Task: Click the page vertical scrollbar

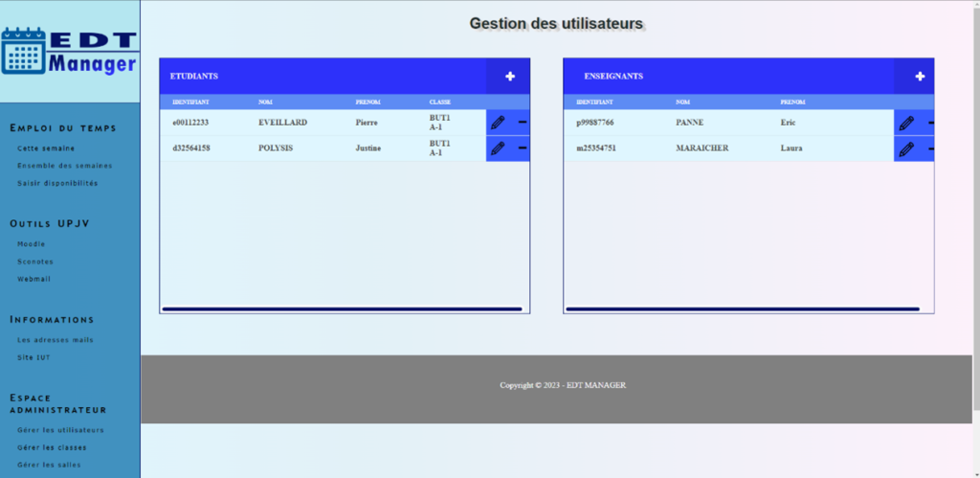Action: click(x=975, y=207)
